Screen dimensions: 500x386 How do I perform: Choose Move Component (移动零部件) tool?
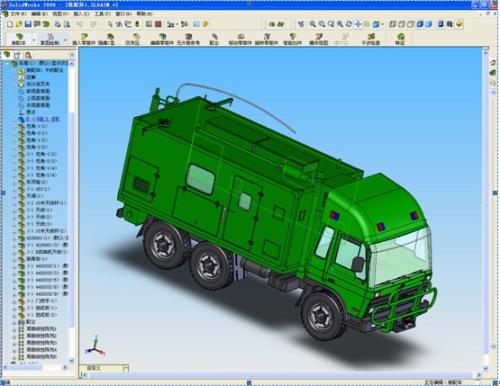(240, 39)
